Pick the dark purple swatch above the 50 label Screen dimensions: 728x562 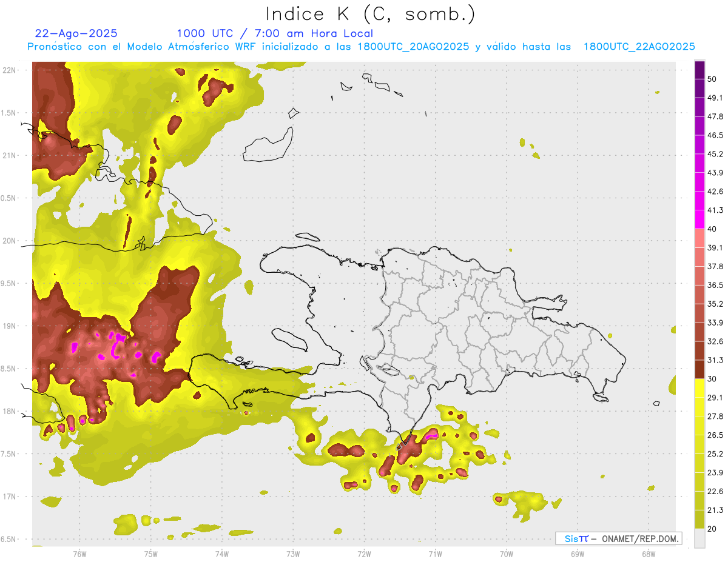pos(700,70)
